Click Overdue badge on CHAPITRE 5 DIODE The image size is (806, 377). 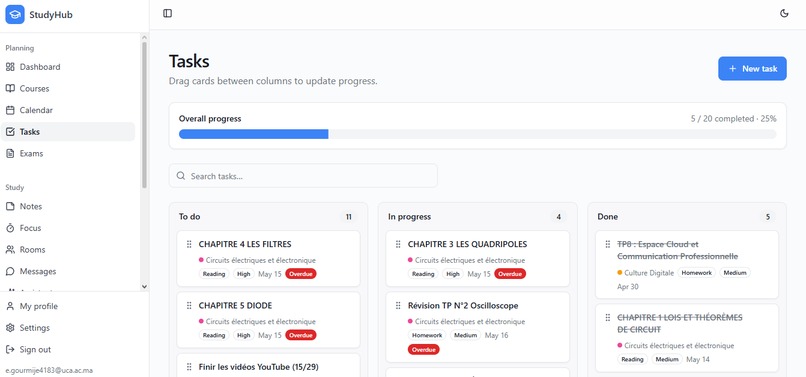point(301,335)
